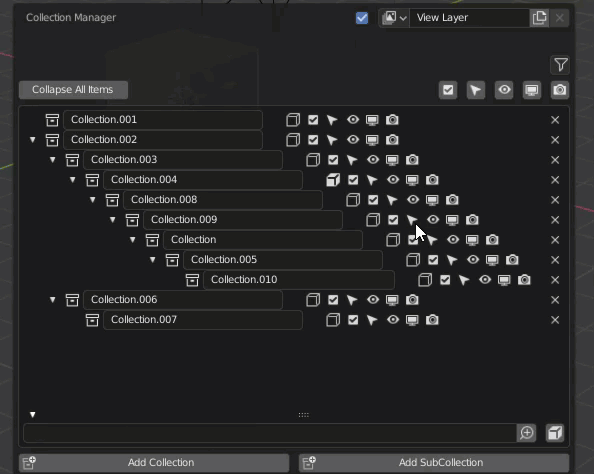Open the view layer selector dropdown

[394, 18]
